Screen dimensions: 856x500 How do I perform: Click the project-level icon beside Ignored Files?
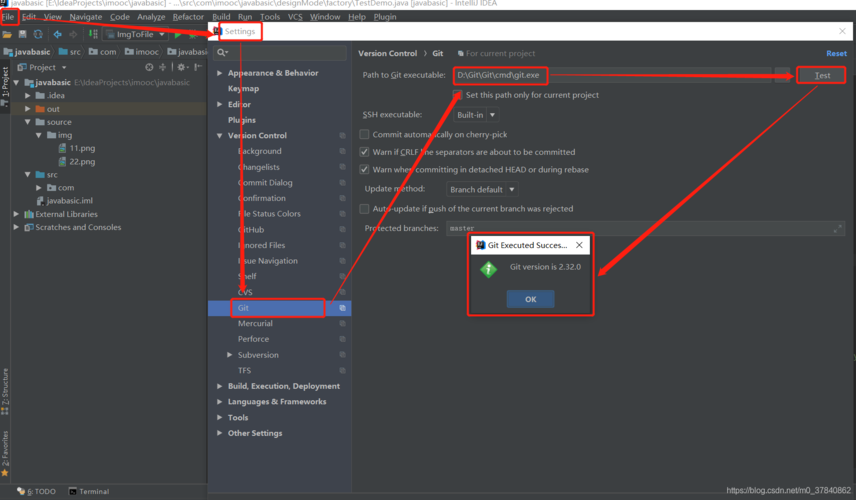[x=342, y=245]
